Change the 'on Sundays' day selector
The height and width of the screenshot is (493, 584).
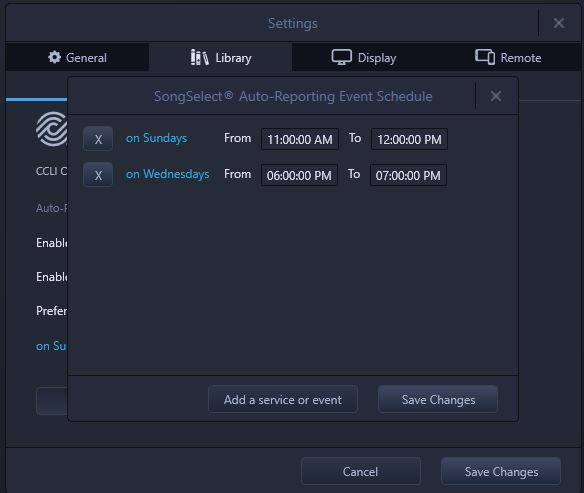click(156, 138)
